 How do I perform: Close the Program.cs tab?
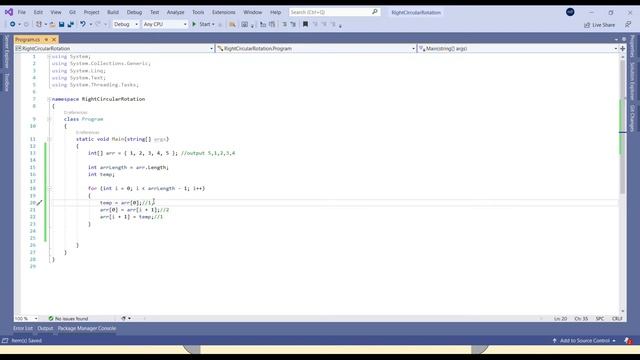pos(54,40)
